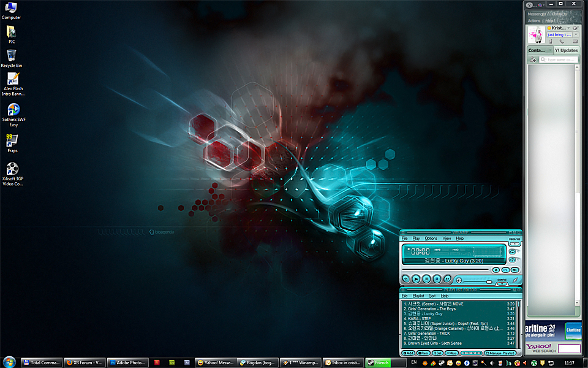The image size is (588, 368).
Task: Toggle Winamp repeat button
Action: tap(512, 251)
